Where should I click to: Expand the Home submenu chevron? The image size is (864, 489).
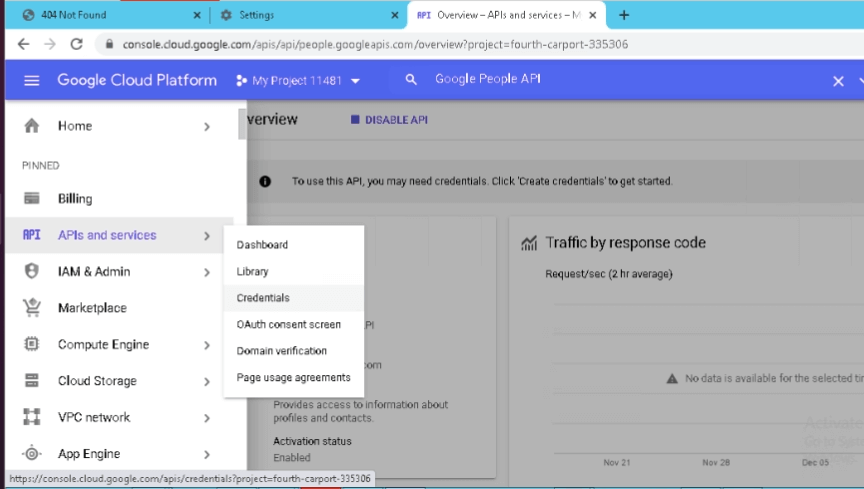pos(207,127)
